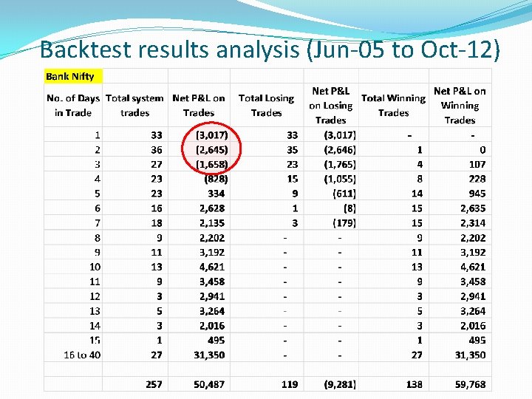Click the "2,016" cell under Net P&L on Trades
The image size is (532, 399).
pos(212,326)
